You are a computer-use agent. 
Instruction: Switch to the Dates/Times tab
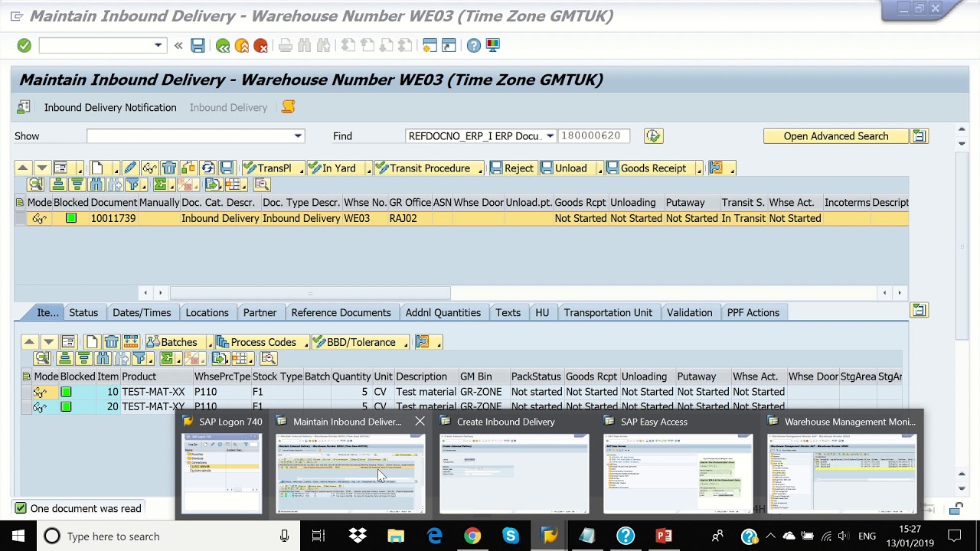[x=142, y=312]
